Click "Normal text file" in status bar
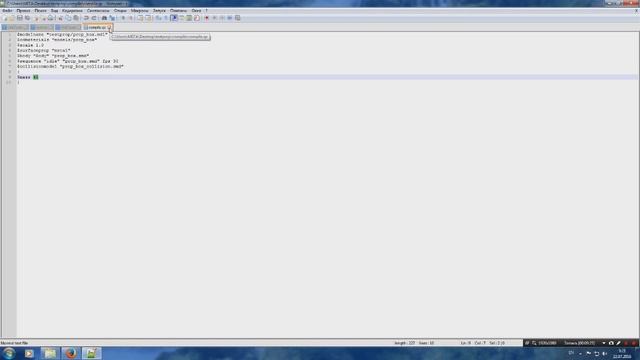This screenshot has height=360, width=640. pyautogui.click(x=14, y=343)
